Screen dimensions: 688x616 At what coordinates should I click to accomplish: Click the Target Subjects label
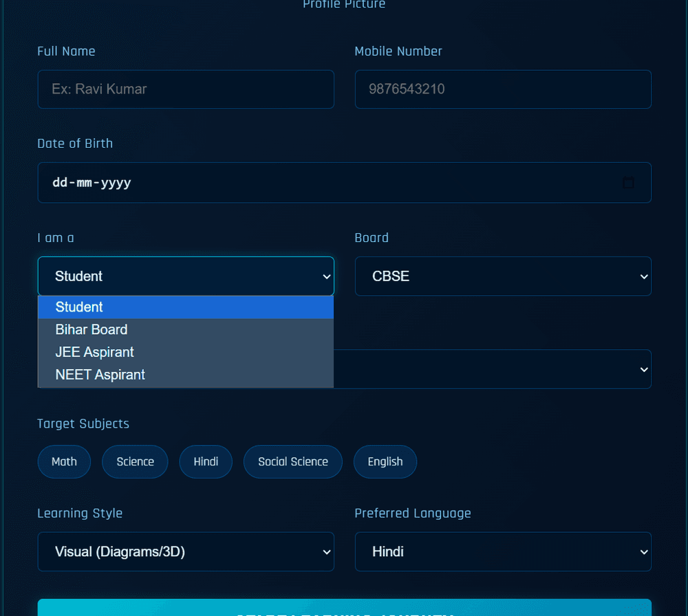click(83, 423)
